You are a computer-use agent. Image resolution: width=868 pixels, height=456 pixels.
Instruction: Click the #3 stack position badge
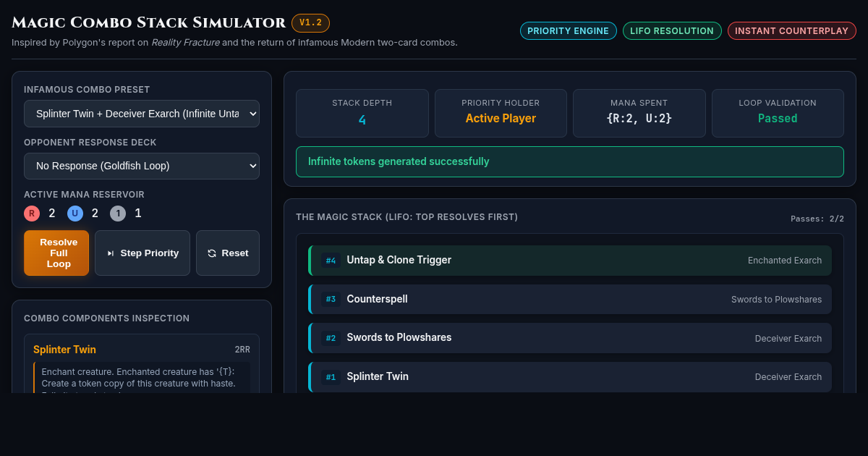331,299
